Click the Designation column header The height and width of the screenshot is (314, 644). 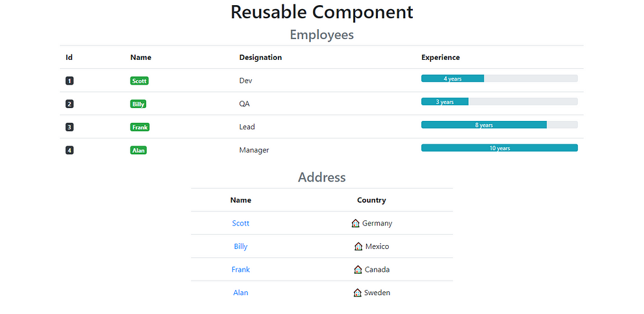coord(260,58)
